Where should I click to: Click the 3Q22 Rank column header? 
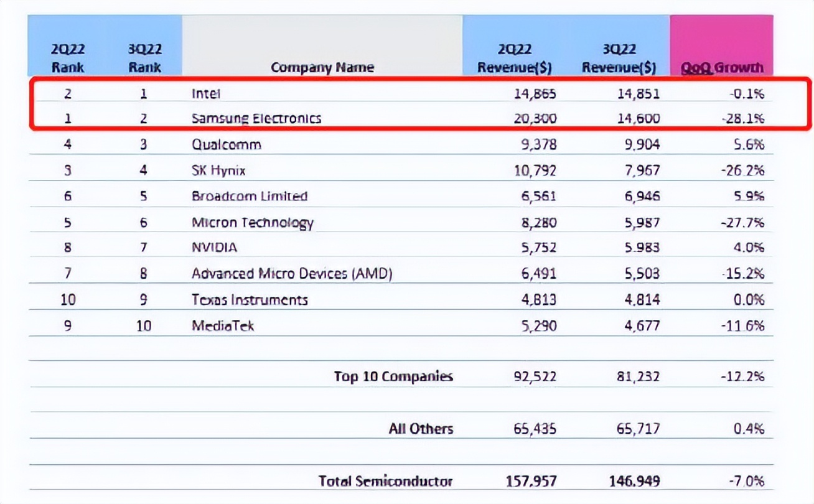point(145,58)
